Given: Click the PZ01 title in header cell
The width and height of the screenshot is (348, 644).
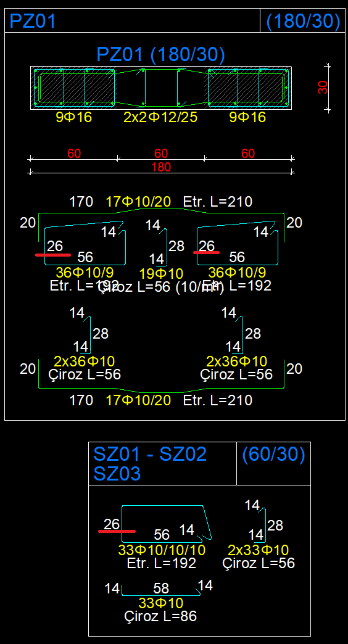Looking at the screenshot, I should point(33,20).
